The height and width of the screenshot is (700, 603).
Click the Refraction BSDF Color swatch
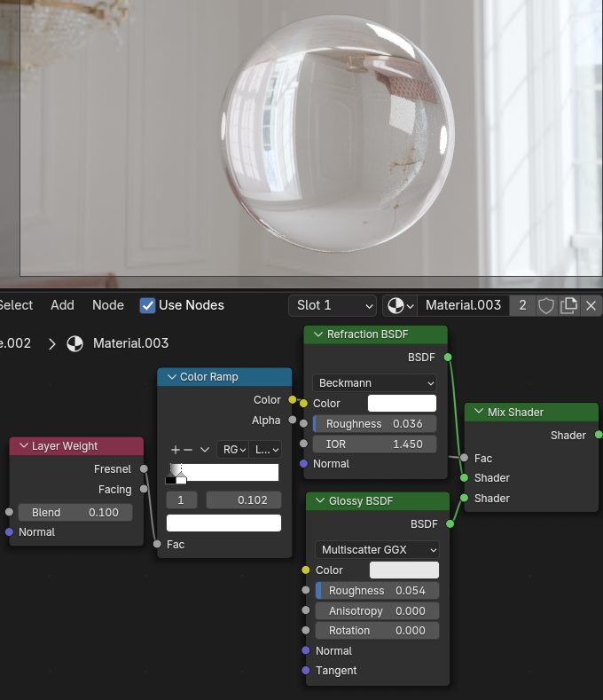pos(403,404)
